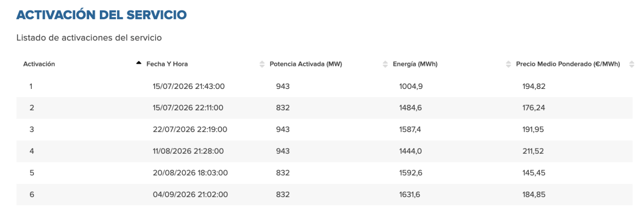Select row 3 date 22/07/2026 22:19:00
This screenshot has width=644, height=217.
pos(191,130)
